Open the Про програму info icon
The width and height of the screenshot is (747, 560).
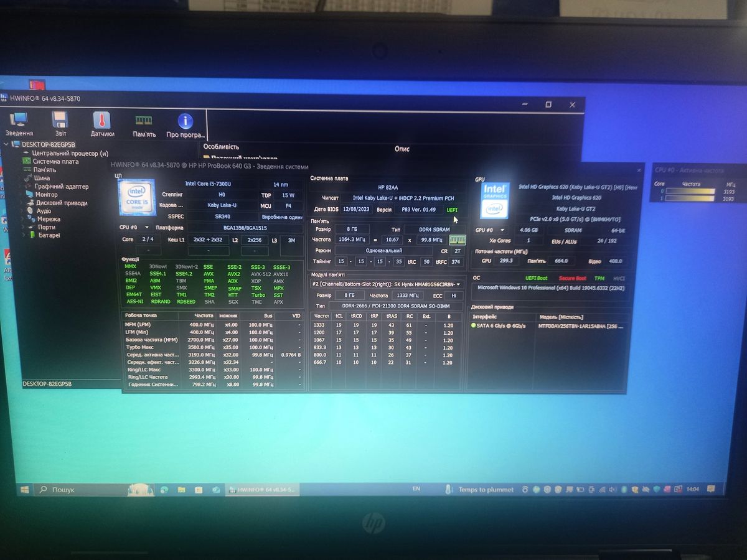pyautogui.click(x=186, y=123)
